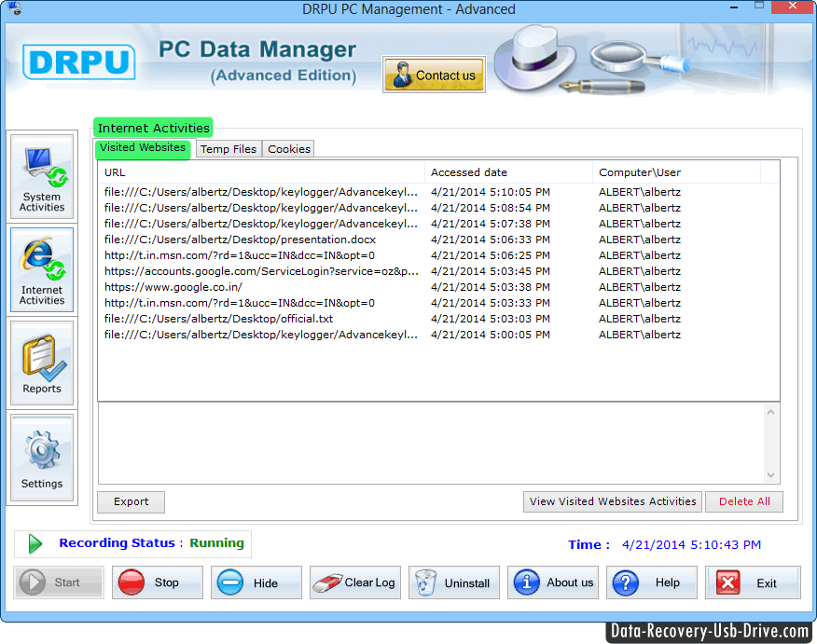Viewport: 817px width, 644px height.
Task: Click the Export button
Action: 131,501
